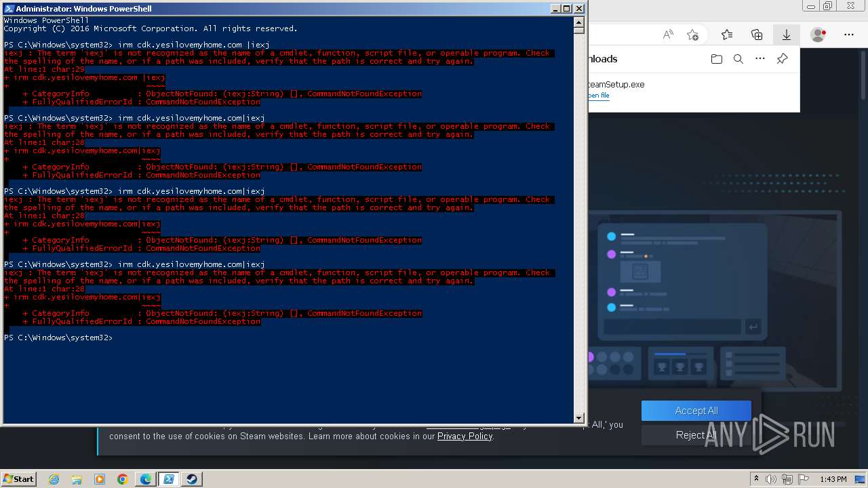The width and height of the screenshot is (868, 488).
Task: Close the PowerShell window
Action: point(579,9)
